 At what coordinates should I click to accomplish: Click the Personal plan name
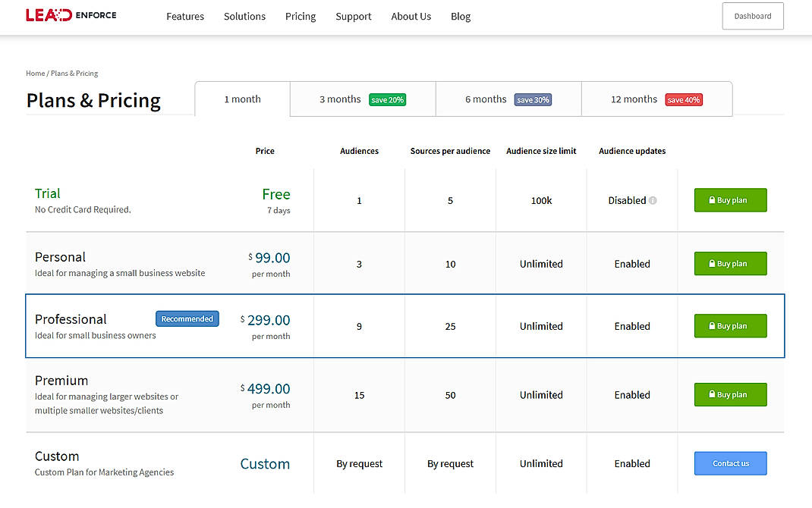(60, 256)
